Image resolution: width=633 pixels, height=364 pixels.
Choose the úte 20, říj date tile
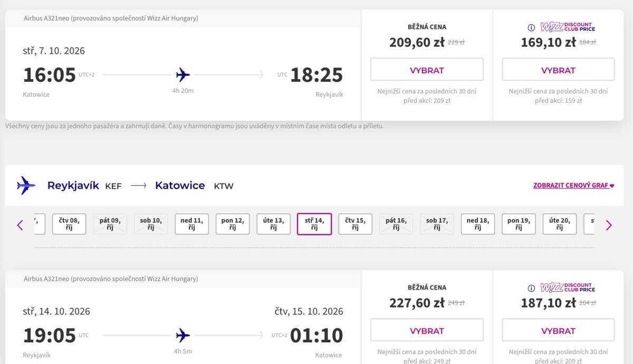coord(560,224)
